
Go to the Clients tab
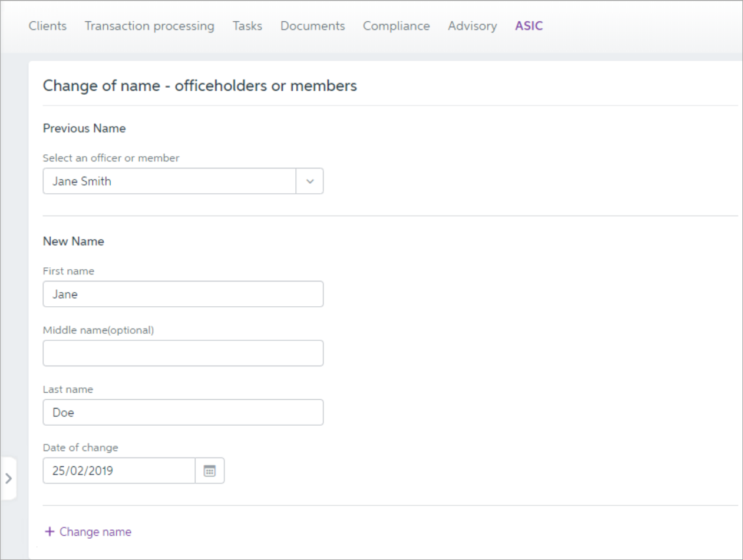click(x=48, y=26)
